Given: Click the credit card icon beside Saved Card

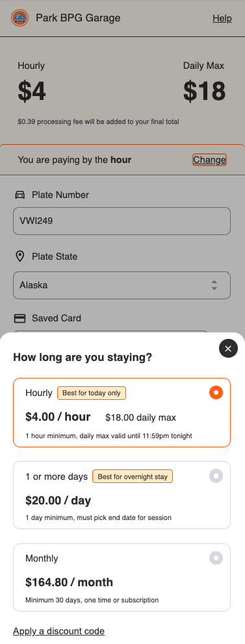Looking at the screenshot, I should click(x=19, y=318).
